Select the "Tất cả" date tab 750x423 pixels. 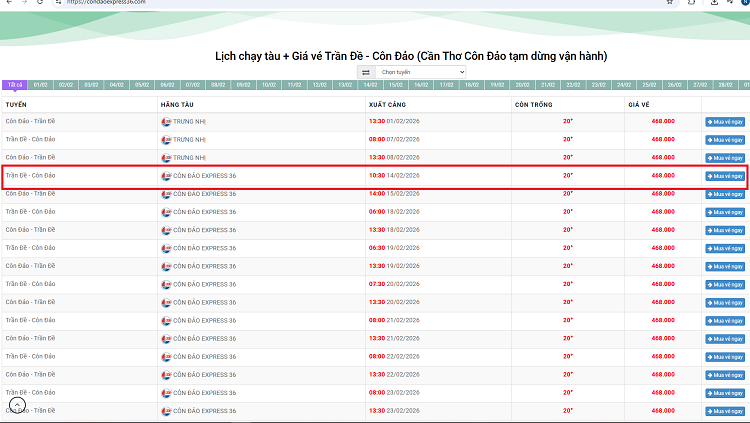click(x=14, y=85)
